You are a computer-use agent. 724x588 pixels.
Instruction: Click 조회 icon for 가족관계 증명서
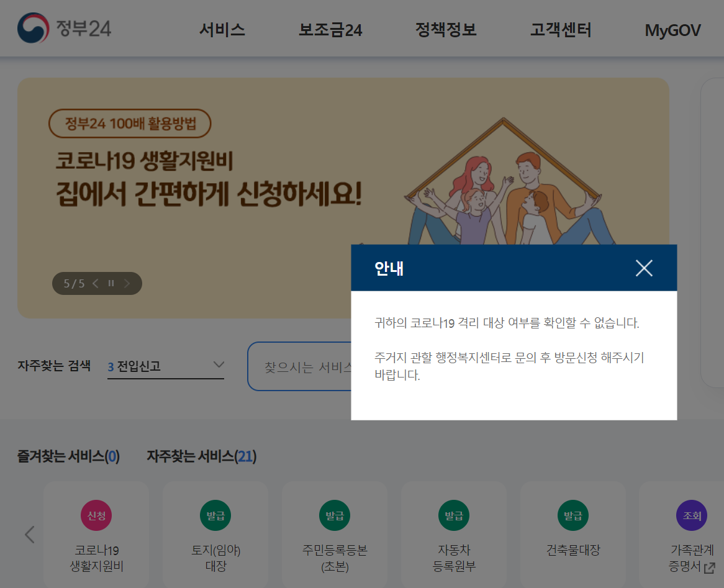click(x=692, y=515)
